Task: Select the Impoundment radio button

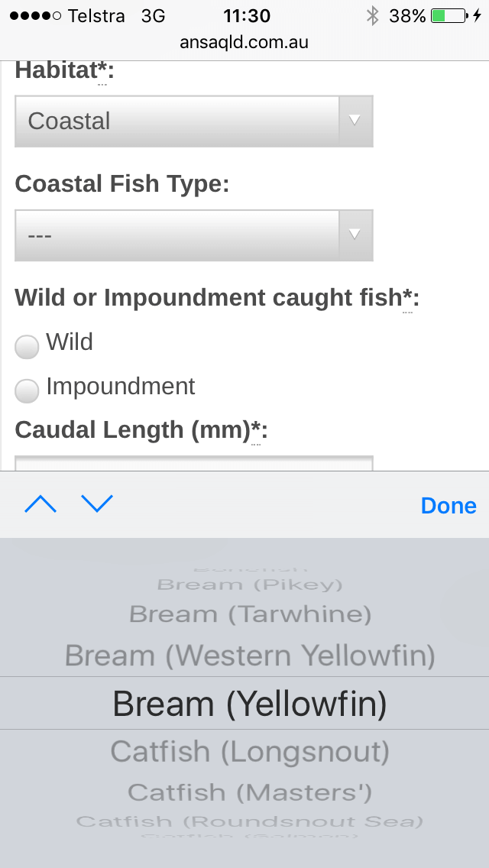Action: point(27,391)
